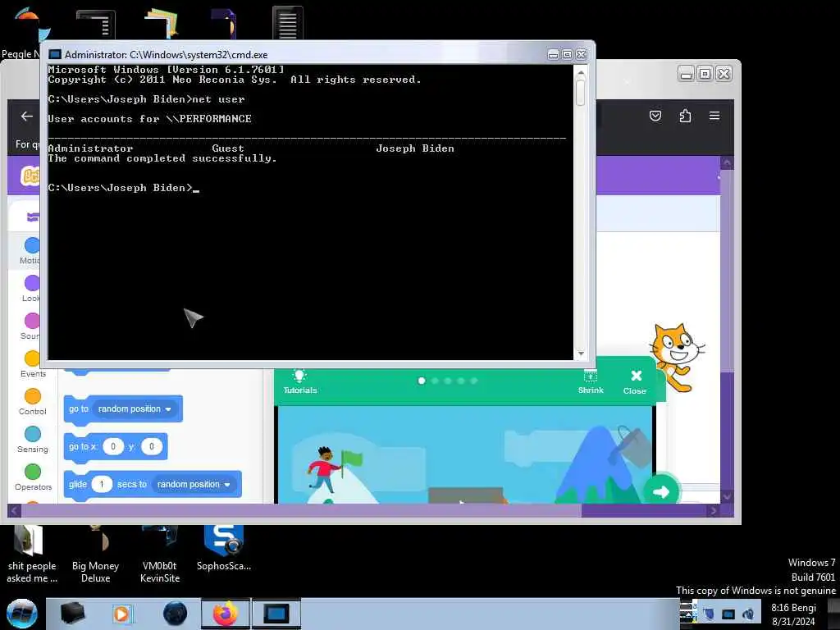Select the Code tab icon in Scratch
Screen dimensions: 840x630
click(x=32, y=217)
